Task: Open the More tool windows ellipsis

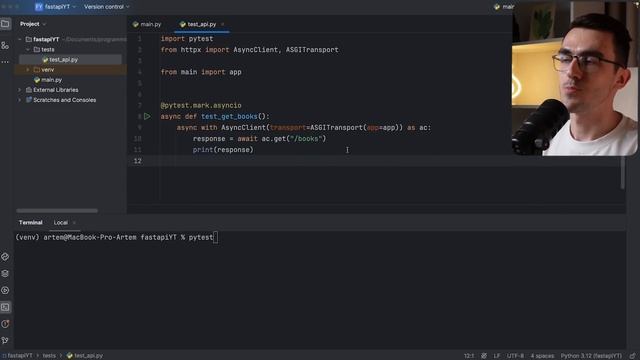Action: (x=5, y=62)
